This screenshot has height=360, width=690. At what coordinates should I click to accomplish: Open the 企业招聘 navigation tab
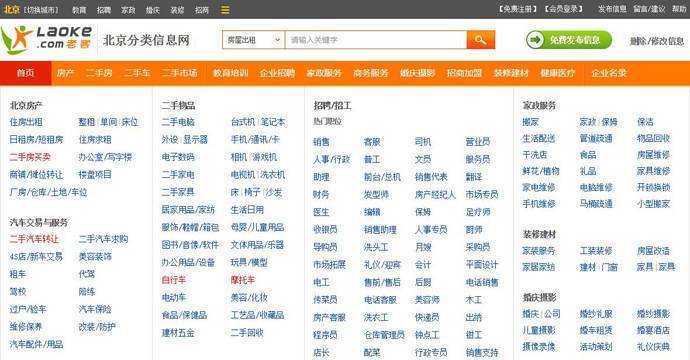pos(277,73)
